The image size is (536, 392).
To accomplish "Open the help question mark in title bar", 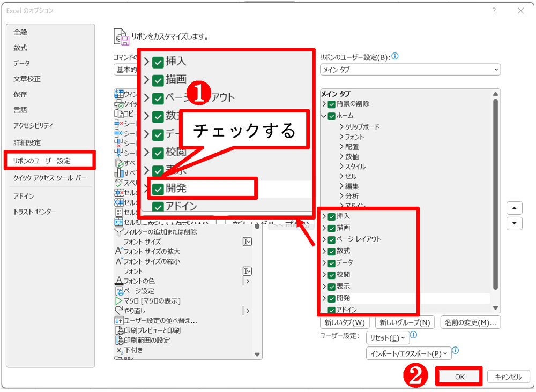I will click(494, 11).
